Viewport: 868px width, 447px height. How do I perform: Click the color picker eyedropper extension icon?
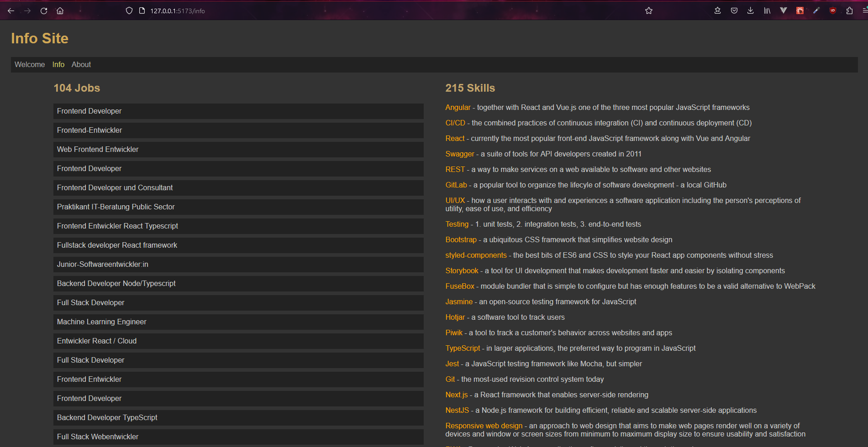click(x=816, y=11)
